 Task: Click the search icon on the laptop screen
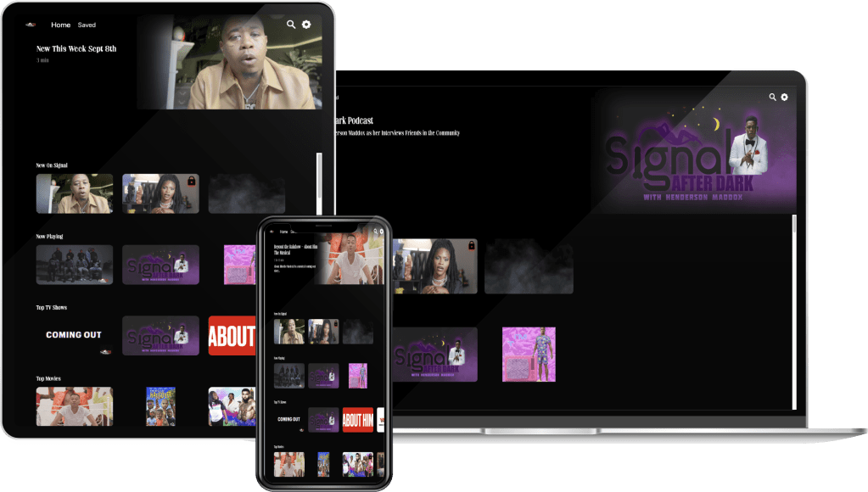pyautogui.click(x=770, y=97)
